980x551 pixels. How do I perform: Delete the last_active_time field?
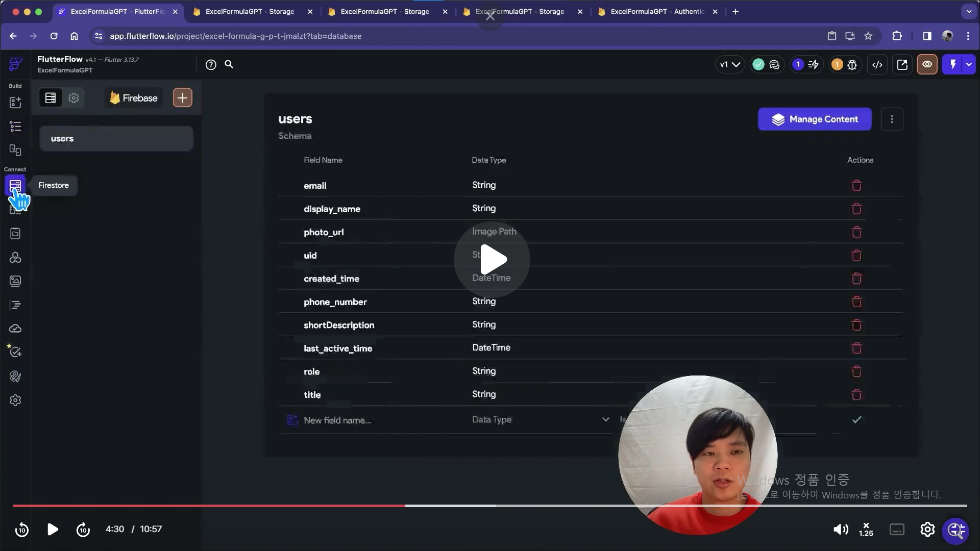tap(856, 348)
